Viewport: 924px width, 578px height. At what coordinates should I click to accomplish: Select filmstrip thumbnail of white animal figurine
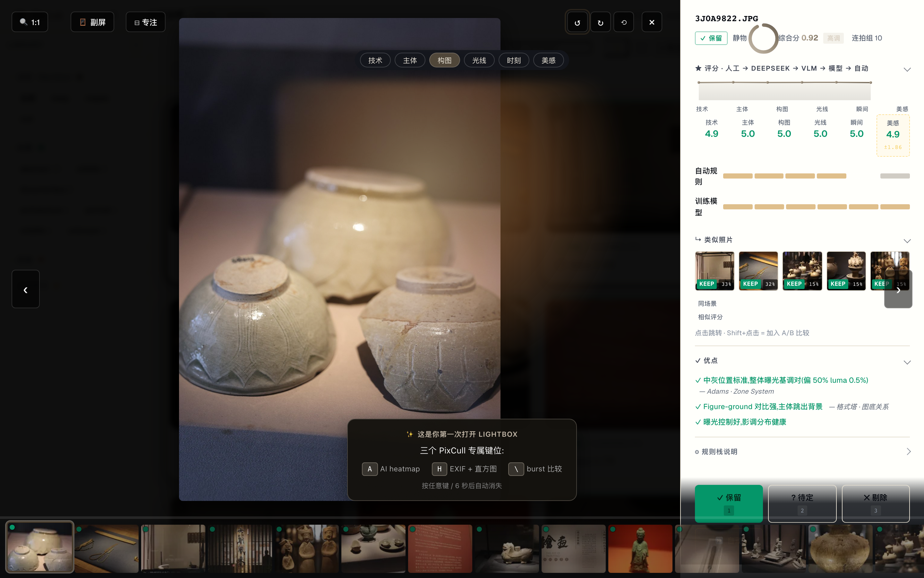(507, 548)
